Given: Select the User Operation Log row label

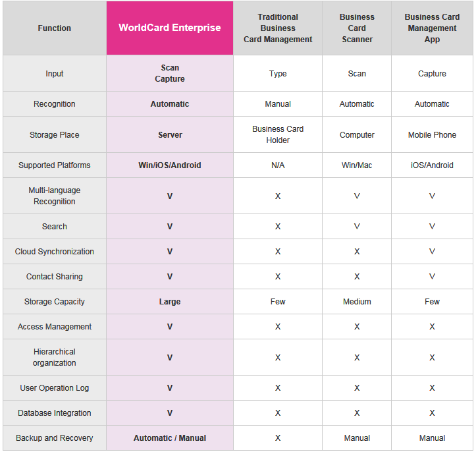Looking at the screenshot, I should (x=55, y=388).
